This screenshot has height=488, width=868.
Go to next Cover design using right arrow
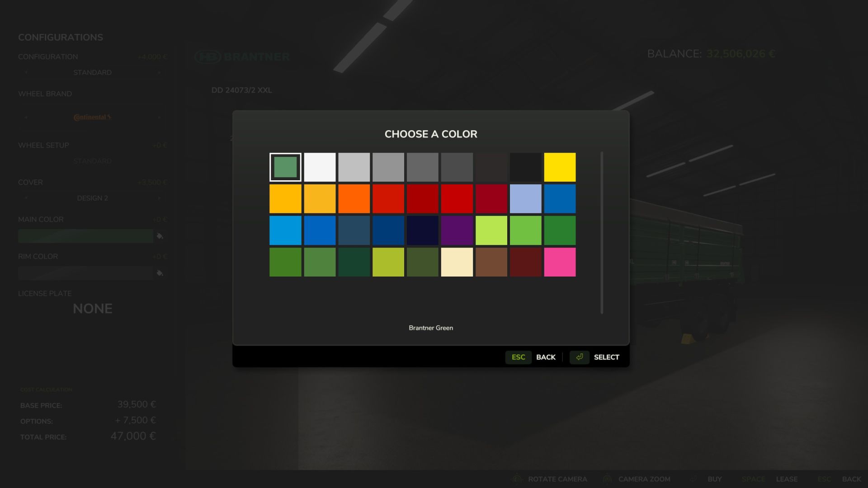[159, 198]
